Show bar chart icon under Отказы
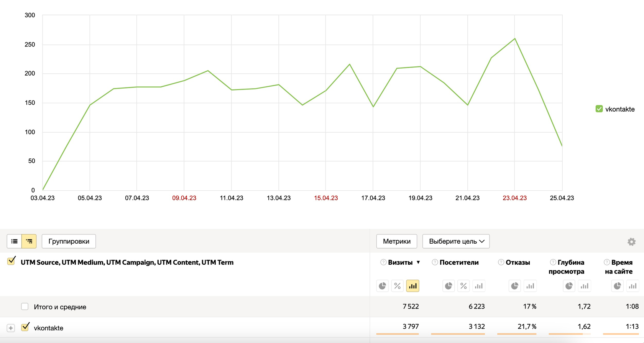Screen dimensions: 644x343 pos(530,286)
